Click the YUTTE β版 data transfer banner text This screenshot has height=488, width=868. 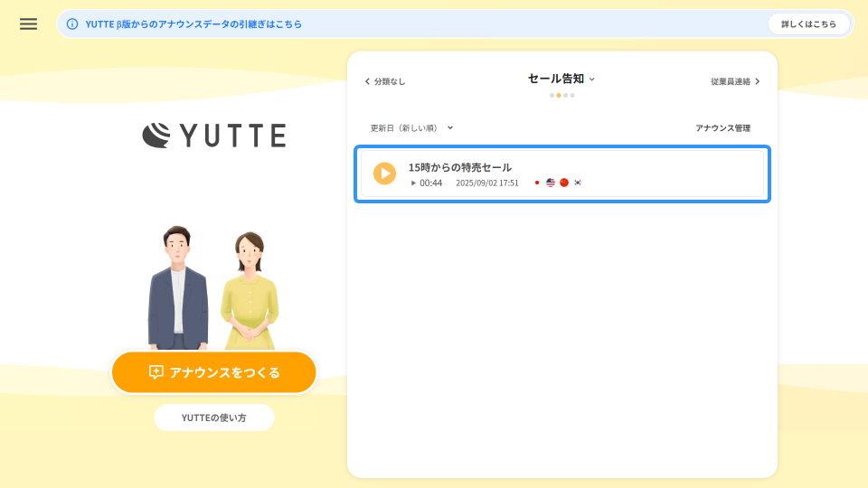point(193,24)
